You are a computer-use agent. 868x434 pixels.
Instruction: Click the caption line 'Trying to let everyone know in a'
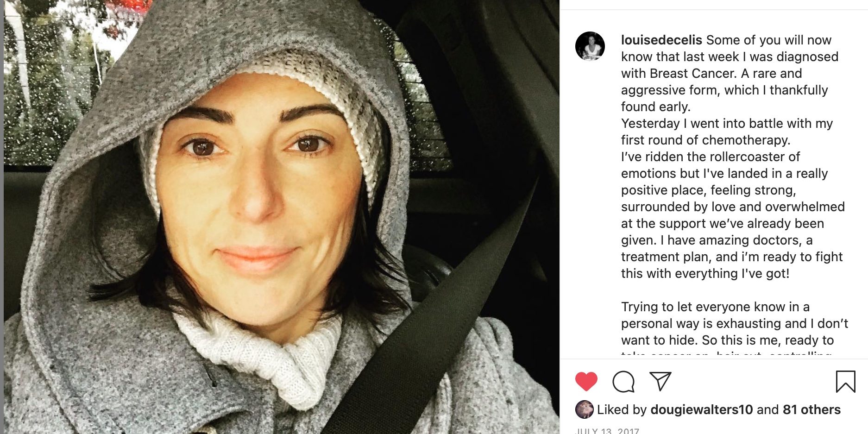click(715, 307)
